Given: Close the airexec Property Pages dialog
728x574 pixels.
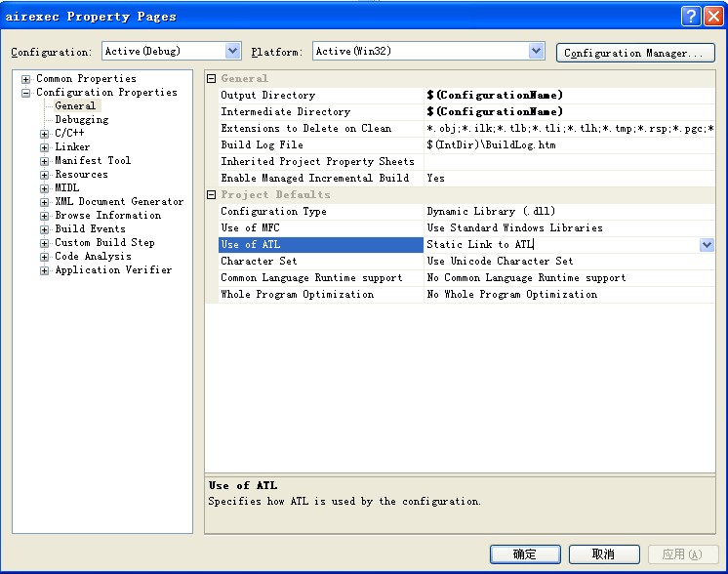Looking at the screenshot, I should pos(713,17).
